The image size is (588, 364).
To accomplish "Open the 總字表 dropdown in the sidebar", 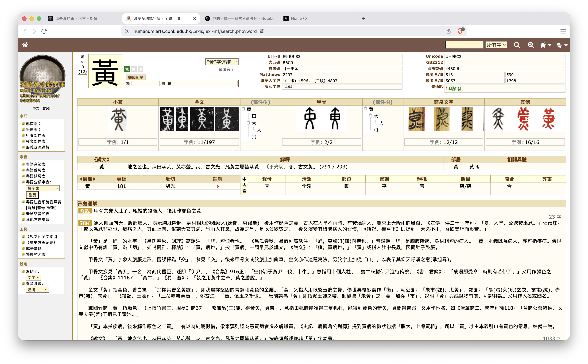I will point(43,188).
